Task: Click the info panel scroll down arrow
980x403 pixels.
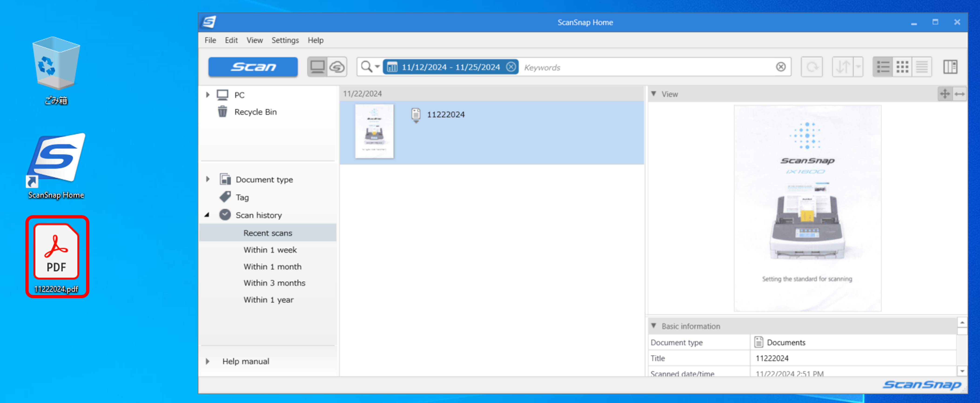Action: point(962,371)
